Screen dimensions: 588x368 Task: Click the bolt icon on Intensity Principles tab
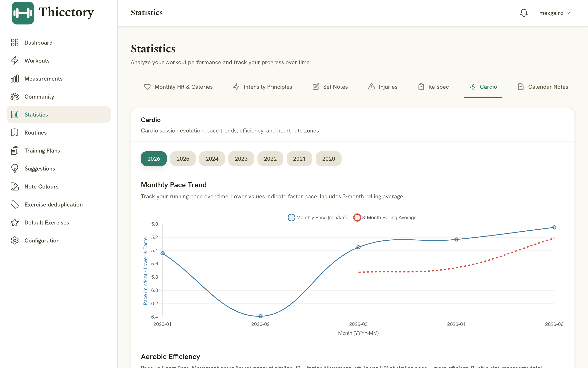pyautogui.click(x=236, y=87)
